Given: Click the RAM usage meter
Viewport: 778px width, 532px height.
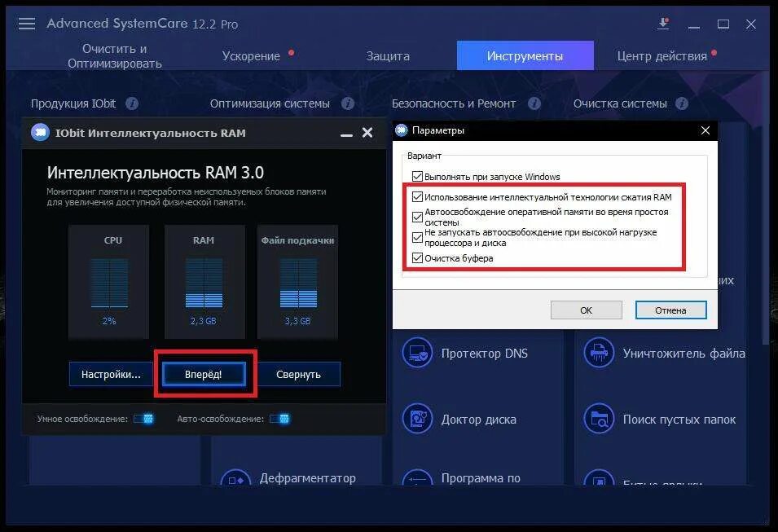Looking at the screenshot, I should pyautogui.click(x=204, y=282).
